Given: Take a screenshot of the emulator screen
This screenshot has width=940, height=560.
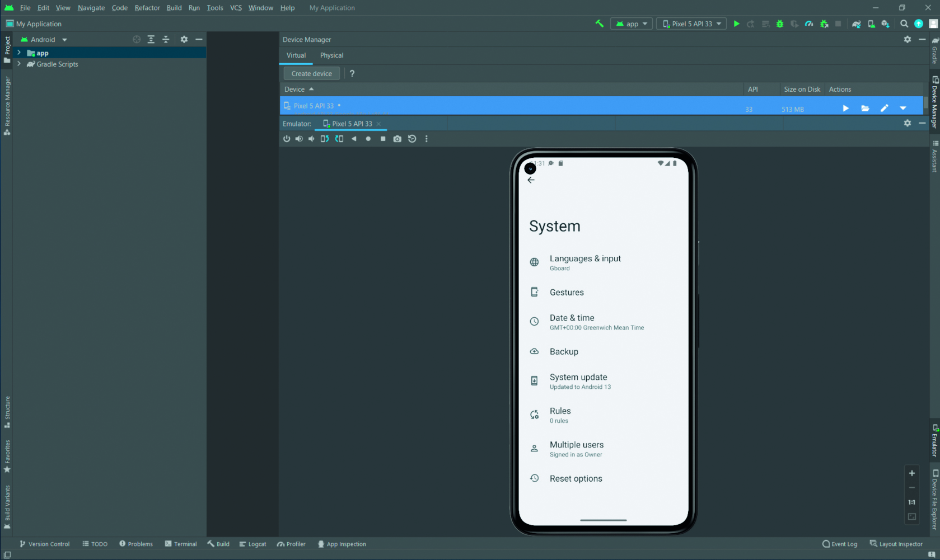Looking at the screenshot, I should coord(397,139).
